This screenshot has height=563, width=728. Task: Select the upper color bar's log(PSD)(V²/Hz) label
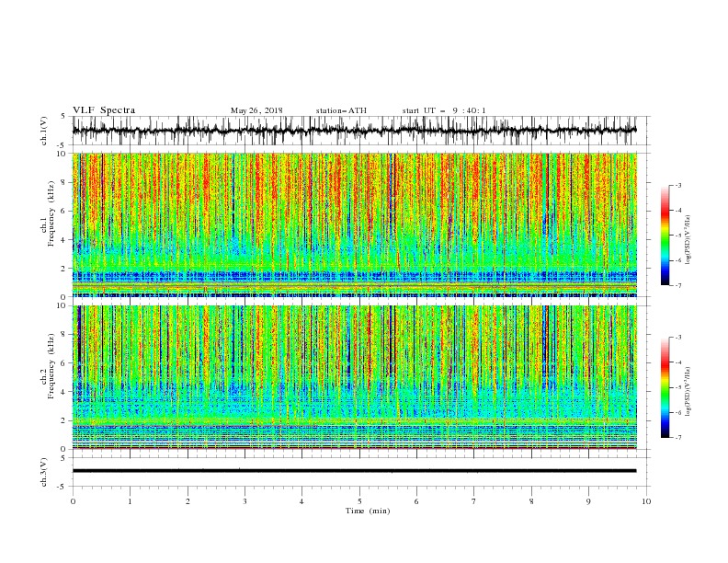[x=688, y=240]
